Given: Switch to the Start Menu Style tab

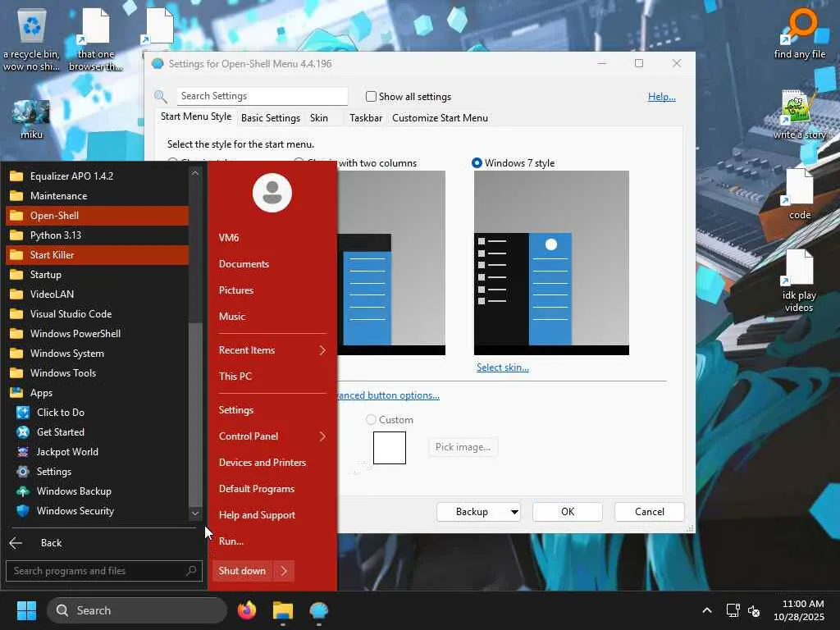Looking at the screenshot, I should coord(196,116).
